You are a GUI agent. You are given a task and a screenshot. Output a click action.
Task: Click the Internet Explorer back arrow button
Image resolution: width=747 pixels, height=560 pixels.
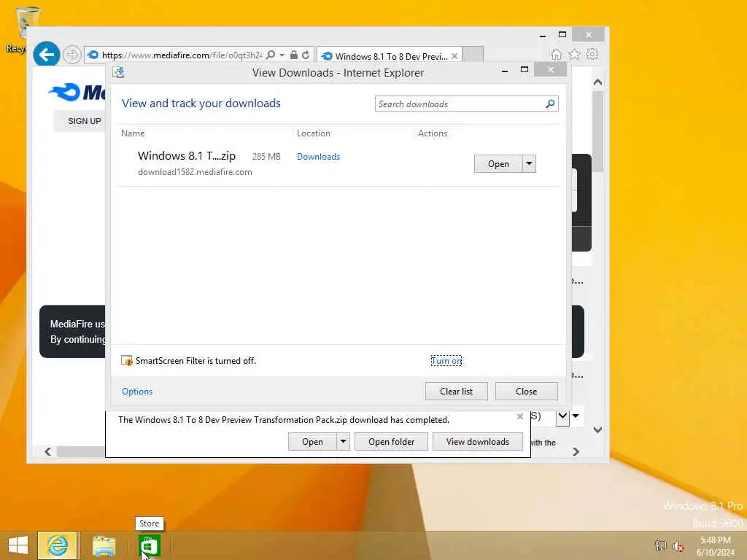point(46,55)
